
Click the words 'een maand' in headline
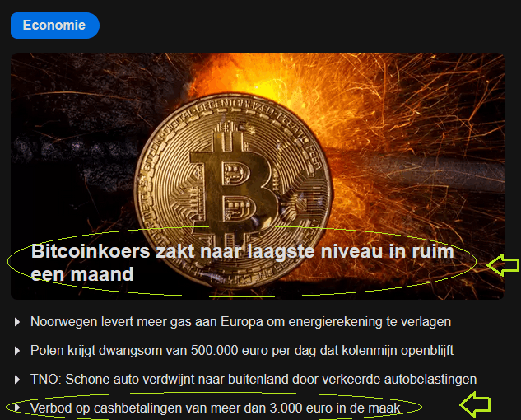(x=82, y=274)
